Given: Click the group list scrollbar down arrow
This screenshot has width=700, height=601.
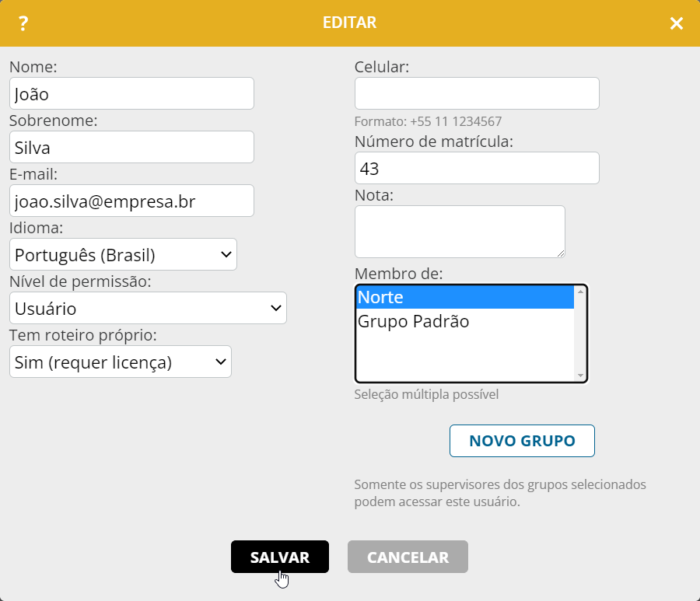Looking at the screenshot, I should click(580, 376).
